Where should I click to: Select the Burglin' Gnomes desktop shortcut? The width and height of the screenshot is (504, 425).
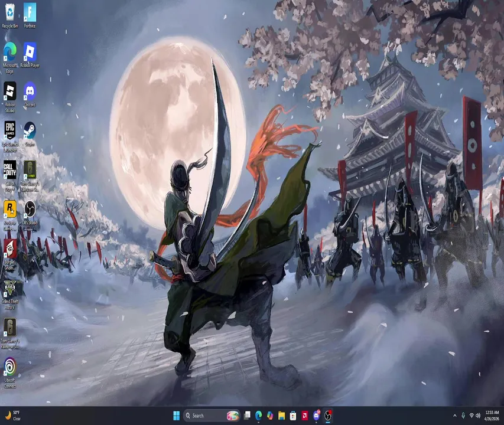point(10,254)
